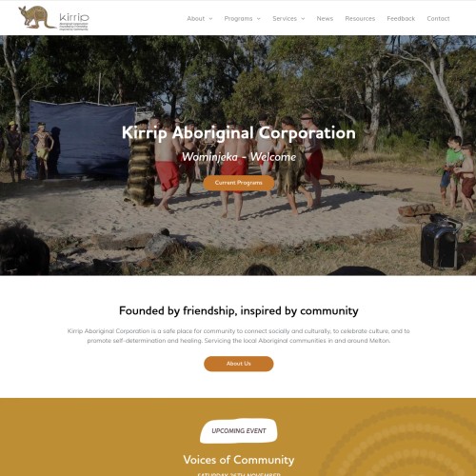Screen dimensions: 476x476
Task: Open the Contact page link
Action: tap(438, 19)
